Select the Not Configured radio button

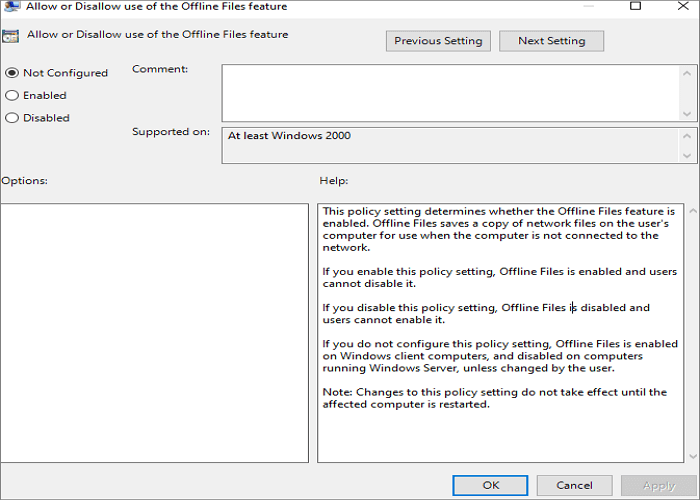pyautogui.click(x=12, y=73)
